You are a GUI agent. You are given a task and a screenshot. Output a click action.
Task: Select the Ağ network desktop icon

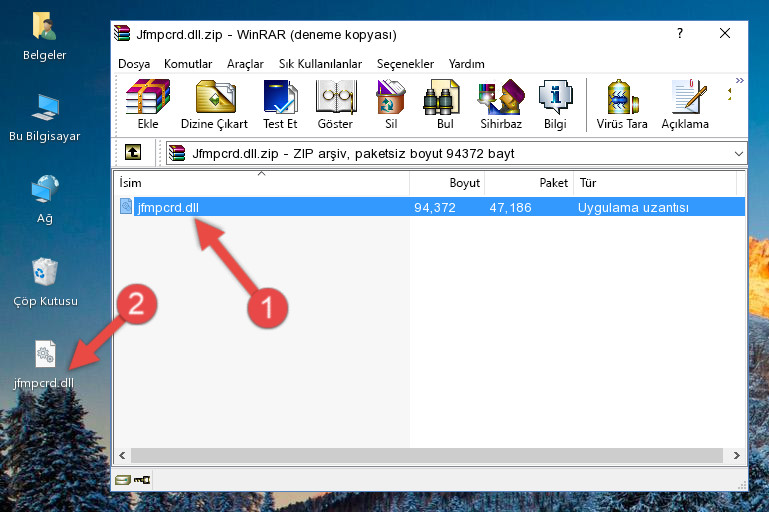point(45,200)
